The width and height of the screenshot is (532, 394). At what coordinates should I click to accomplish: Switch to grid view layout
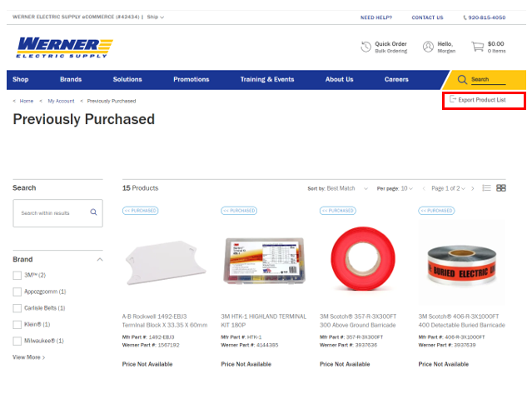[x=501, y=188]
